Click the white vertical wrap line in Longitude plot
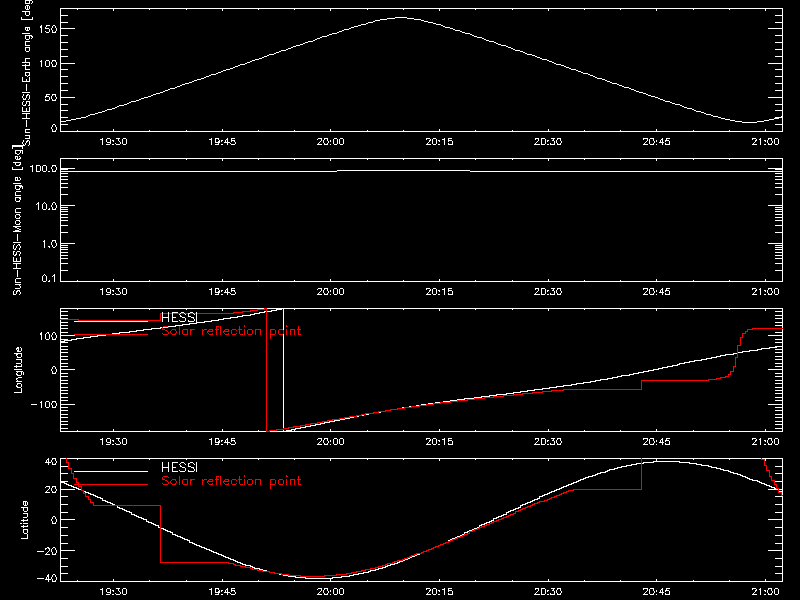800x600 pixels. pos(283,369)
